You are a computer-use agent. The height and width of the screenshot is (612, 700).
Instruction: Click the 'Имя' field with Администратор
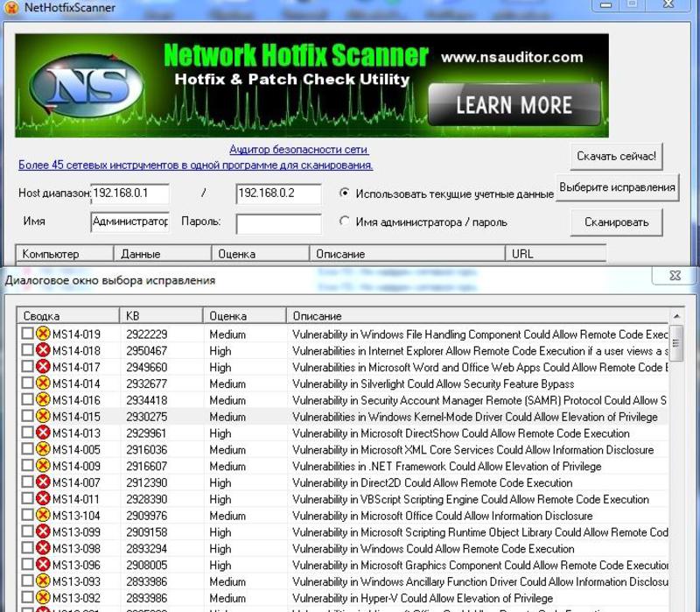(x=129, y=222)
